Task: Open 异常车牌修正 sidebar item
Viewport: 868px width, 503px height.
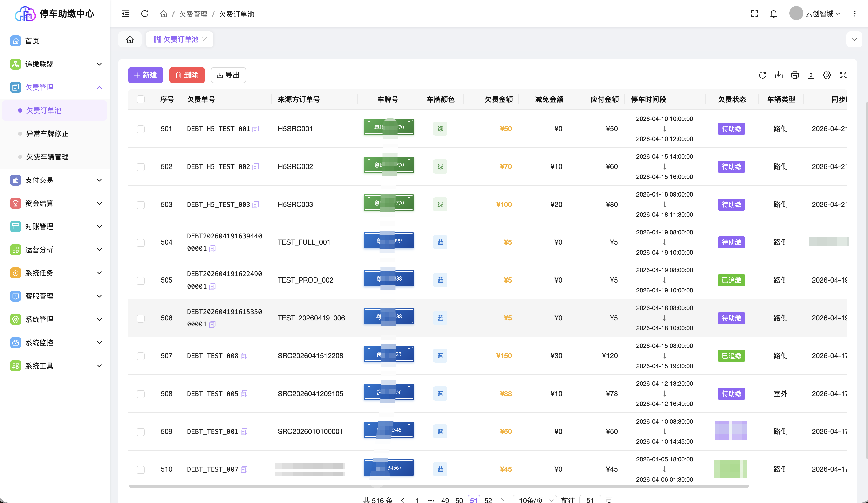Action: (x=54, y=134)
